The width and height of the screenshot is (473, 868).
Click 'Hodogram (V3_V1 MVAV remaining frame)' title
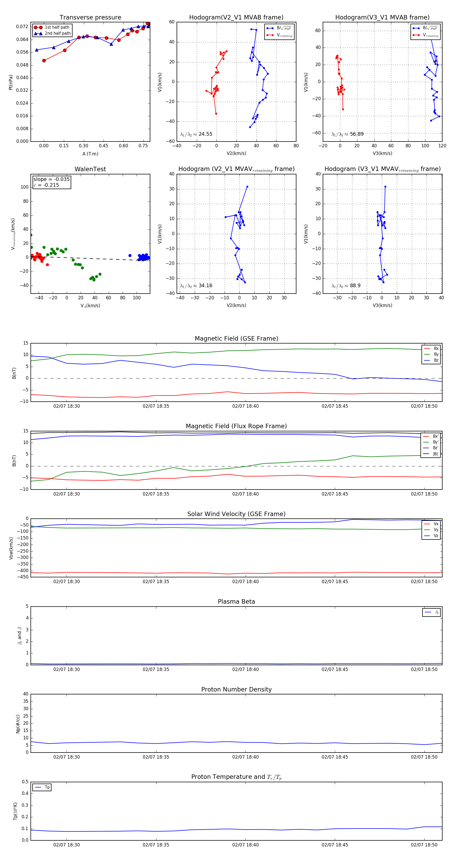(382, 169)
